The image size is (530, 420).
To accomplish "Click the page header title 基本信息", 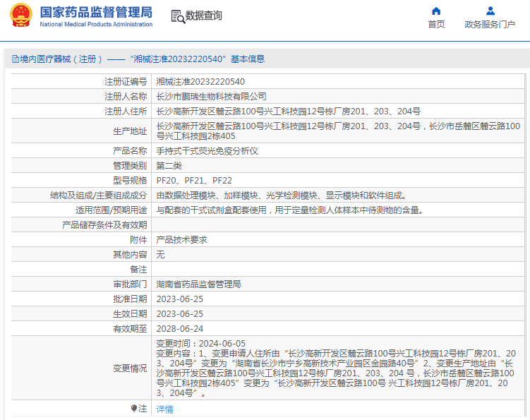I will click(x=248, y=59).
